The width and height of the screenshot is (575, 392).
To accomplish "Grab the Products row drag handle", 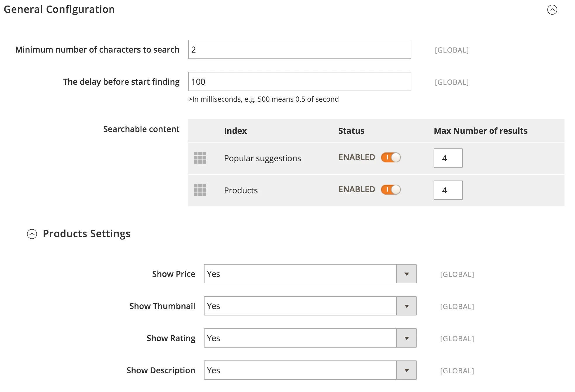I will pos(200,190).
